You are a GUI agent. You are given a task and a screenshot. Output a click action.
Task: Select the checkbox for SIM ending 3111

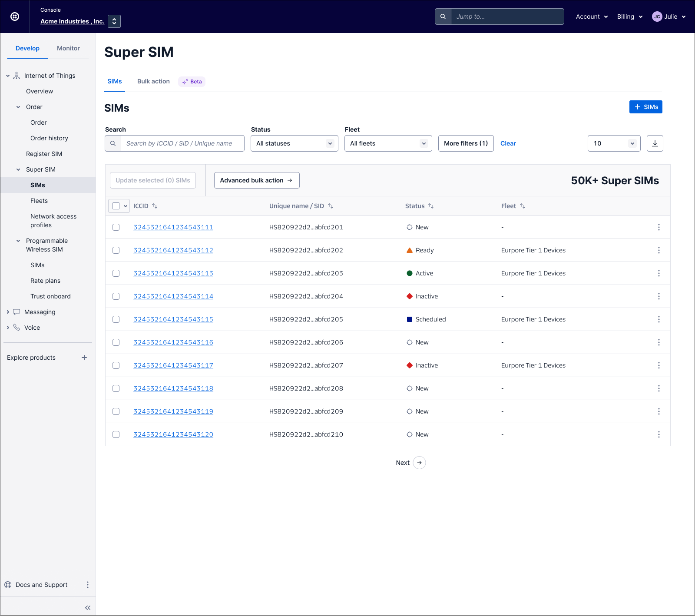116,227
